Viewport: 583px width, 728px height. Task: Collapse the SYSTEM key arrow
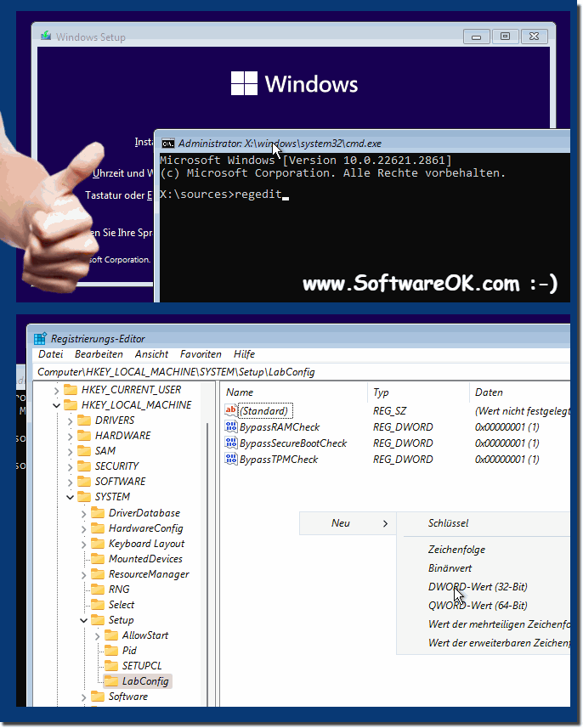pyautogui.click(x=71, y=497)
